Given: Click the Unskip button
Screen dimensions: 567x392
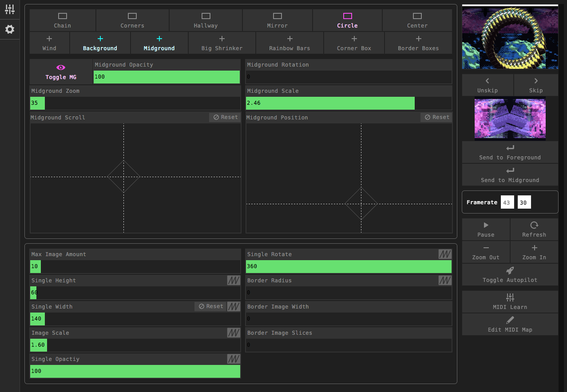Looking at the screenshot, I should (x=487, y=85).
